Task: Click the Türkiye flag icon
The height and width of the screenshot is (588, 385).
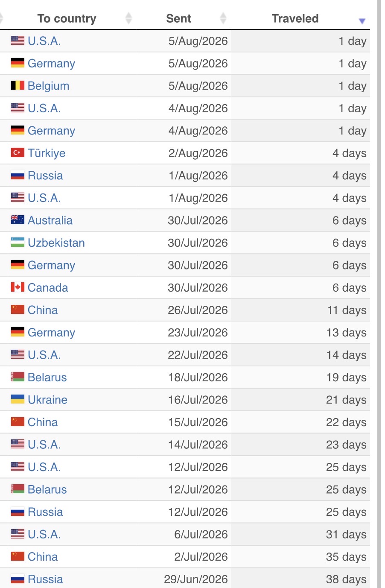Action: tap(17, 153)
